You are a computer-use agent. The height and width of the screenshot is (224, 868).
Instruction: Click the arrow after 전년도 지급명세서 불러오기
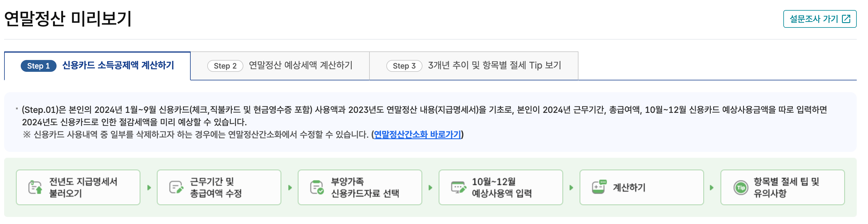(149, 187)
